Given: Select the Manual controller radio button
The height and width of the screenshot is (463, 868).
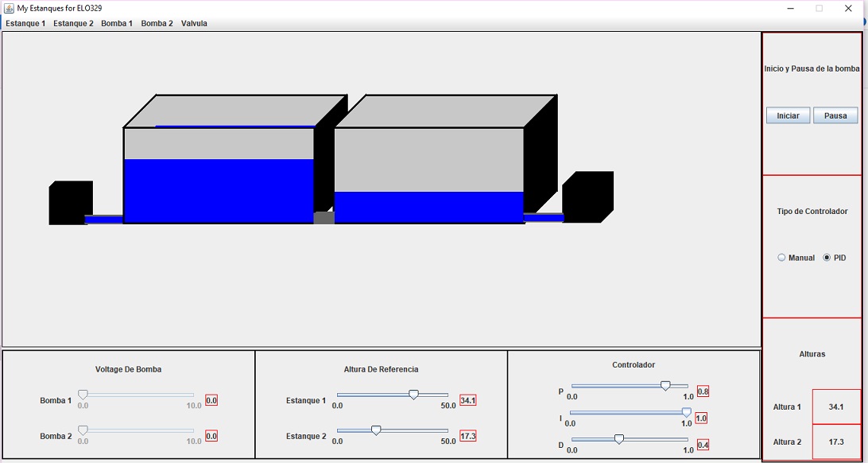Looking at the screenshot, I should pos(796,258).
